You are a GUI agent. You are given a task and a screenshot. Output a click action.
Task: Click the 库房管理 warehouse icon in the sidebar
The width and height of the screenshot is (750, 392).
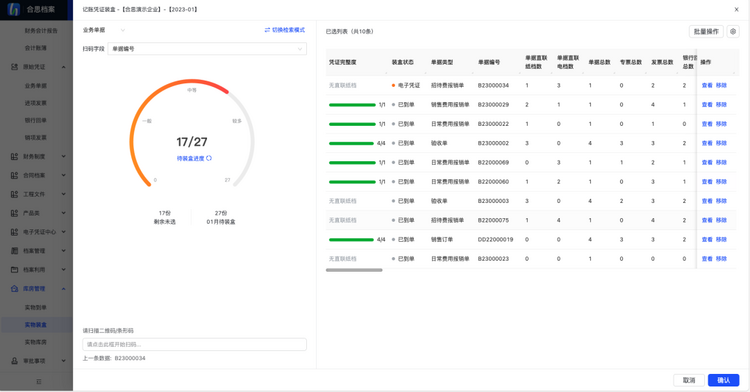tap(14, 289)
